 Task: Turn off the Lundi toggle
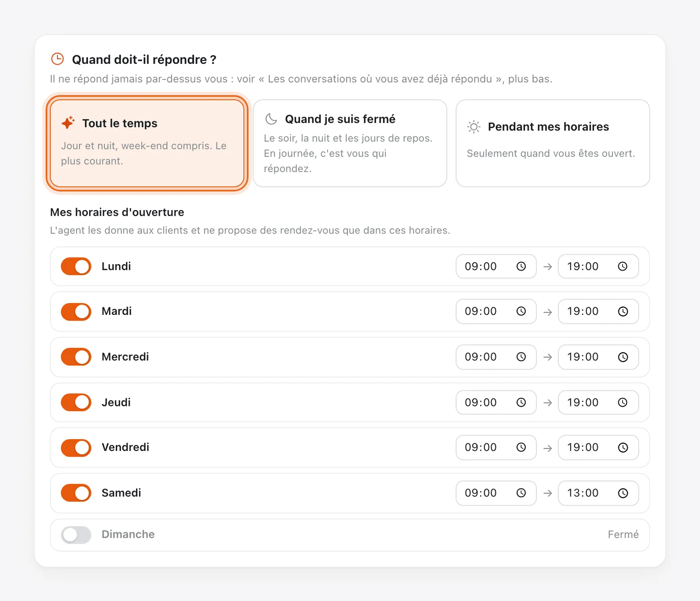76,266
